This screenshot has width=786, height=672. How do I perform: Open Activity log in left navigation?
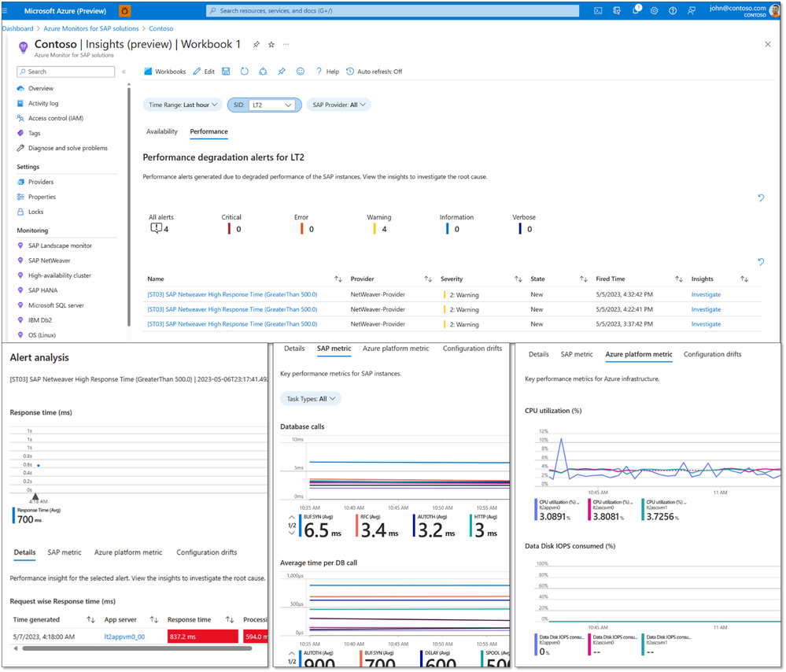click(x=43, y=103)
